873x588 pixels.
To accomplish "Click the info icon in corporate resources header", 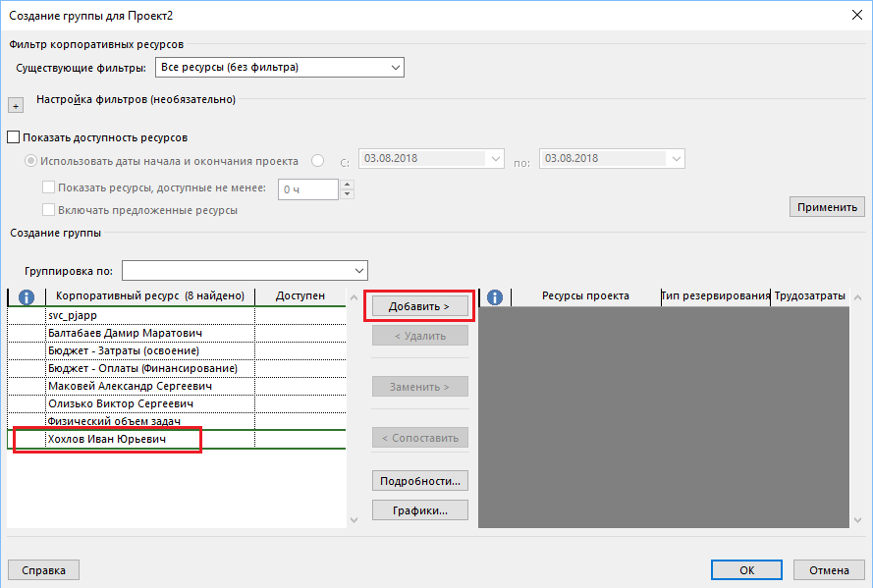I will (27, 297).
